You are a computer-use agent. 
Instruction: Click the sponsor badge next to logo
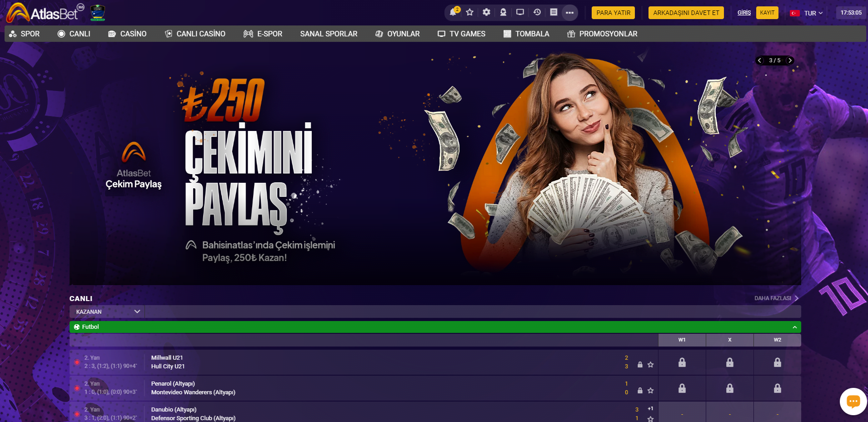tap(98, 13)
